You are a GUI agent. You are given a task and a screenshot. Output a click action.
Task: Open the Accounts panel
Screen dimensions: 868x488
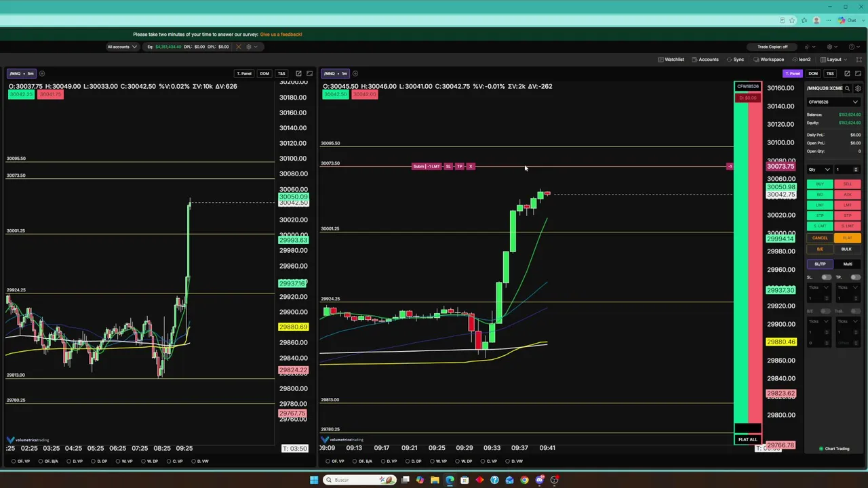[705, 60]
